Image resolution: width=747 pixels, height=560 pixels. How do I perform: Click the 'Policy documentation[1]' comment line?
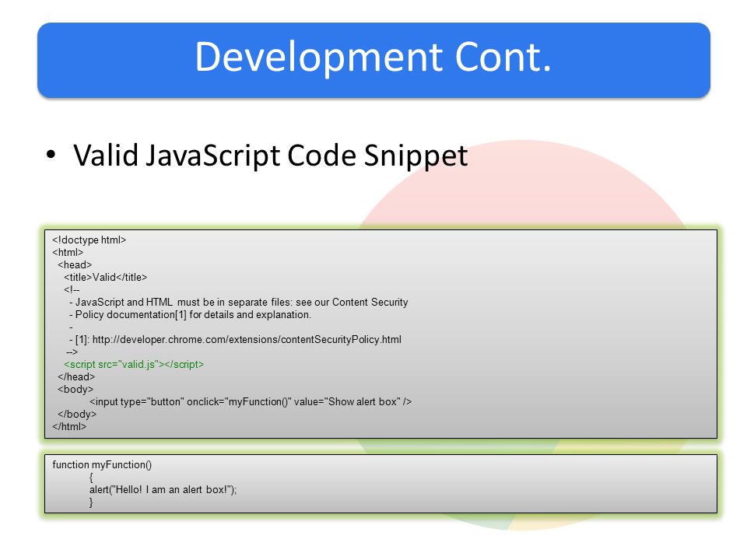coord(190,315)
